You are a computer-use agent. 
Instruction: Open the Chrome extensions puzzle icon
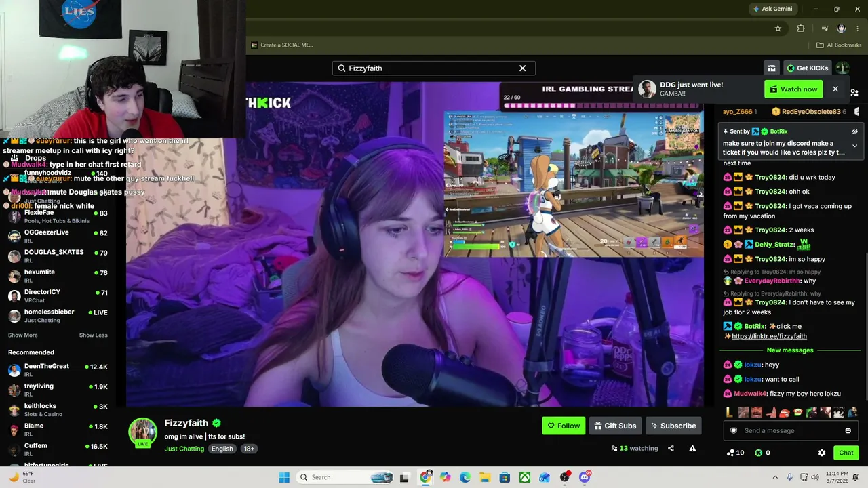point(801,28)
